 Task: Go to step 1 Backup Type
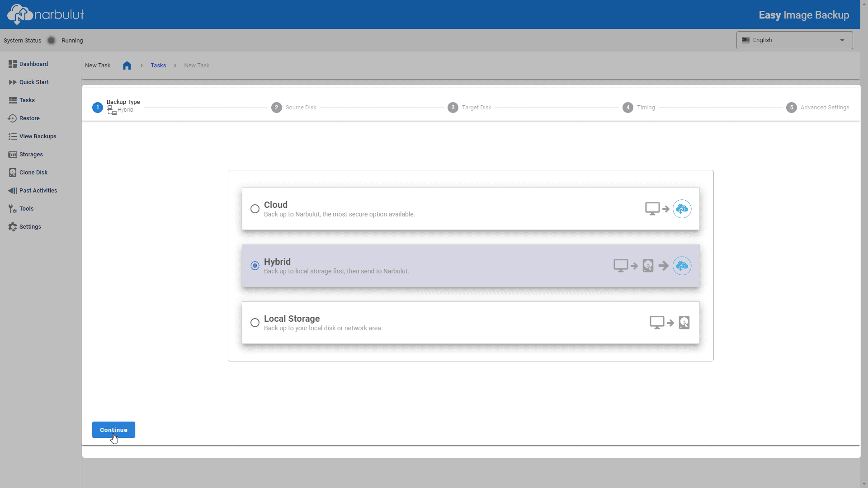[116, 107]
